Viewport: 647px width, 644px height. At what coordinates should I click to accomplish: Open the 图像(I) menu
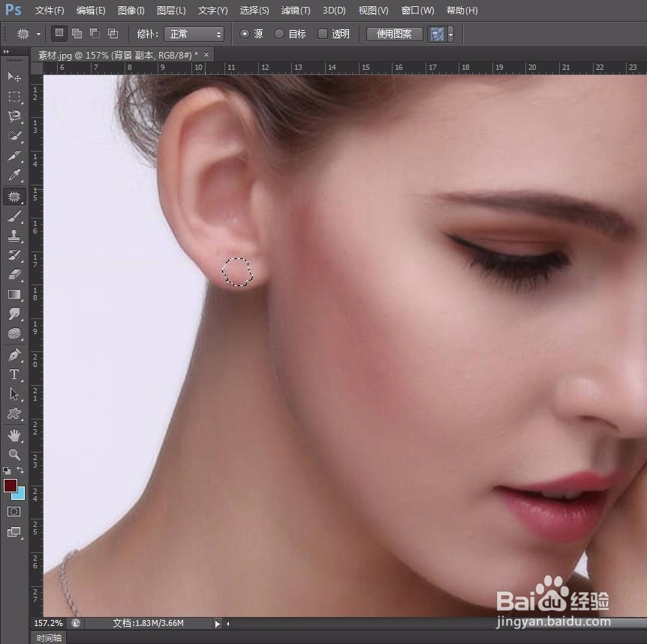pyautogui.click(x=131, y=11)
